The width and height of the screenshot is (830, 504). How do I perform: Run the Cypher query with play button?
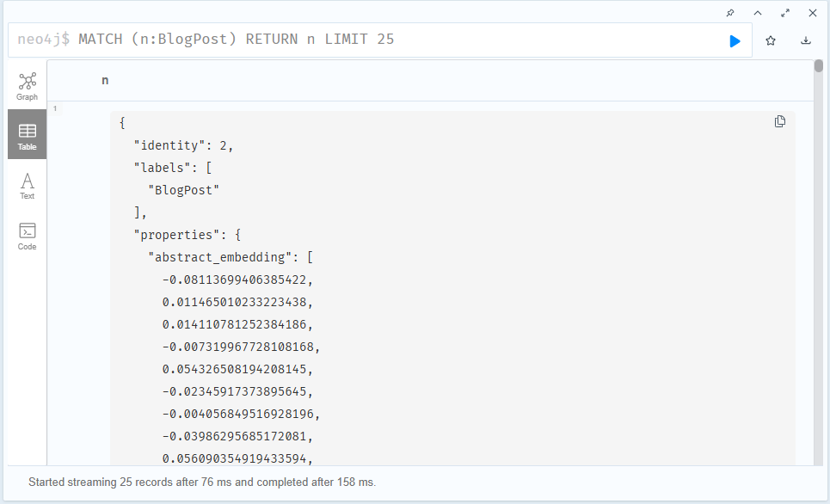(735, 40)
